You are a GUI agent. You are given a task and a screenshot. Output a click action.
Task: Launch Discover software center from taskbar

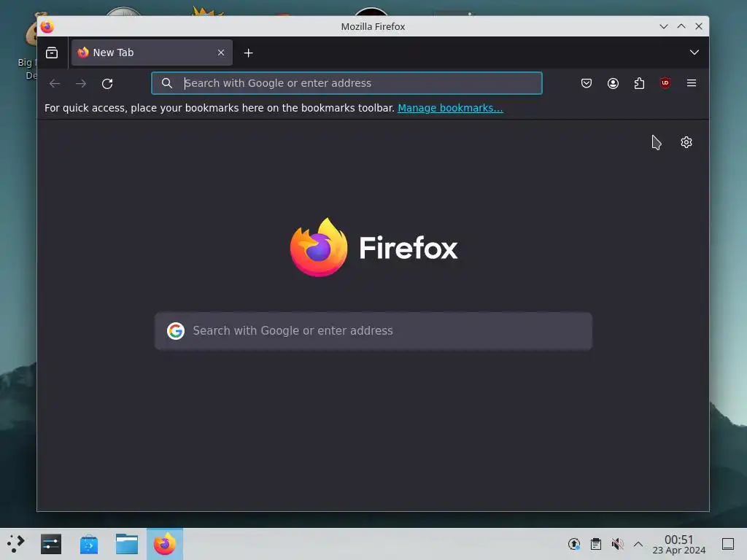[88, 544]
